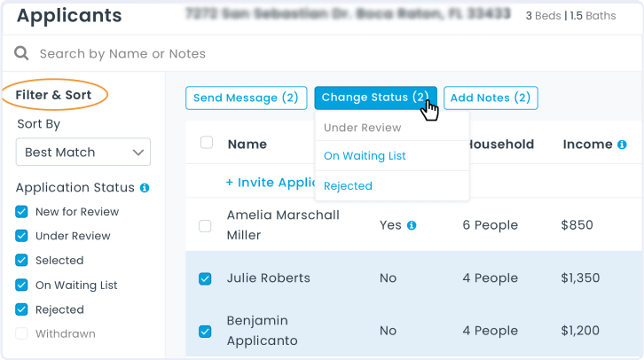Uncheck the New for Review filter

pyautogui.click(x=22, y=212)
